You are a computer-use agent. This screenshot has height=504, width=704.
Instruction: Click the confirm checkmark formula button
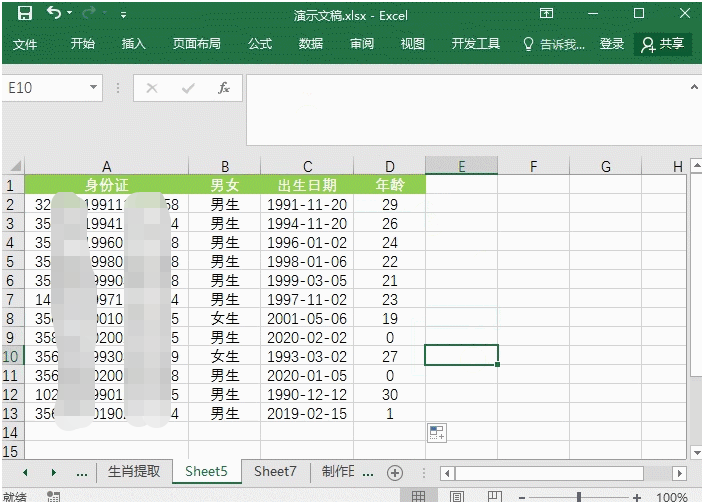pyautogui.click(x=188, y=88)
